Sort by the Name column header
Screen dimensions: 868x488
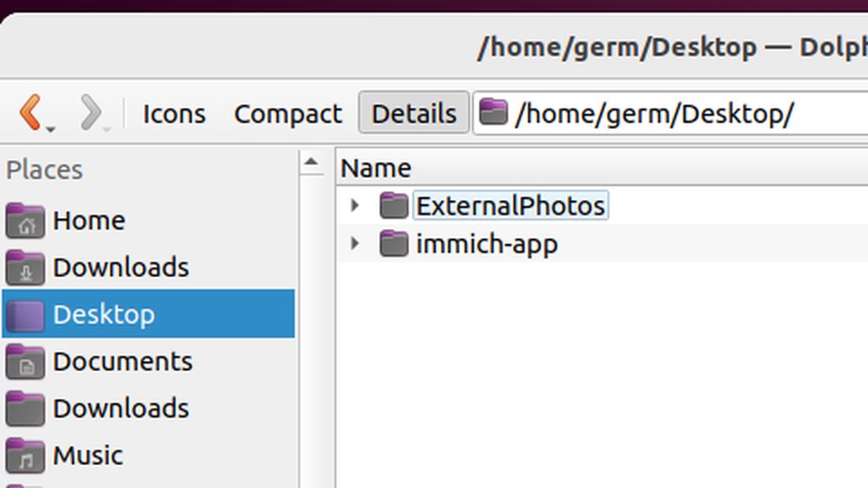coord(376,169)
